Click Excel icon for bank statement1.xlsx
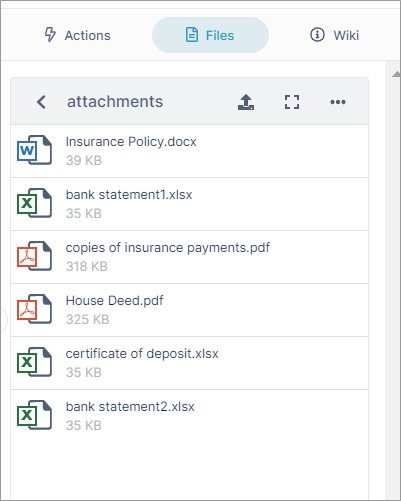Image resolution: width=401 pixels, height=501 pixels. click(x=34, y=203)
